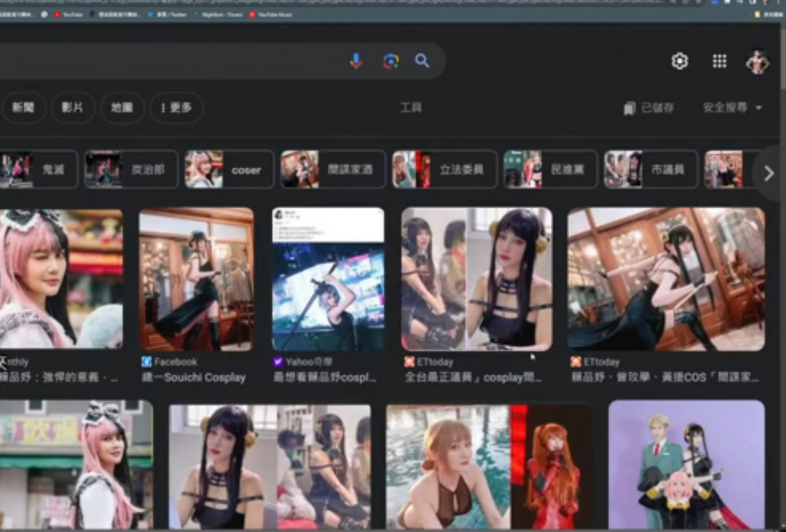Open the 已儲存 saved collections link
This screenshot has width=786, height=532.
point(649,108)
